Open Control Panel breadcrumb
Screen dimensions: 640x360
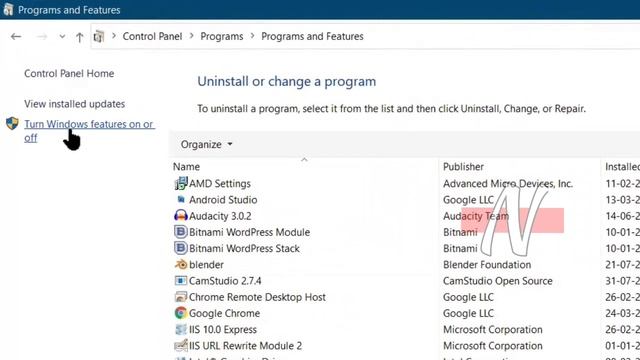152,36
